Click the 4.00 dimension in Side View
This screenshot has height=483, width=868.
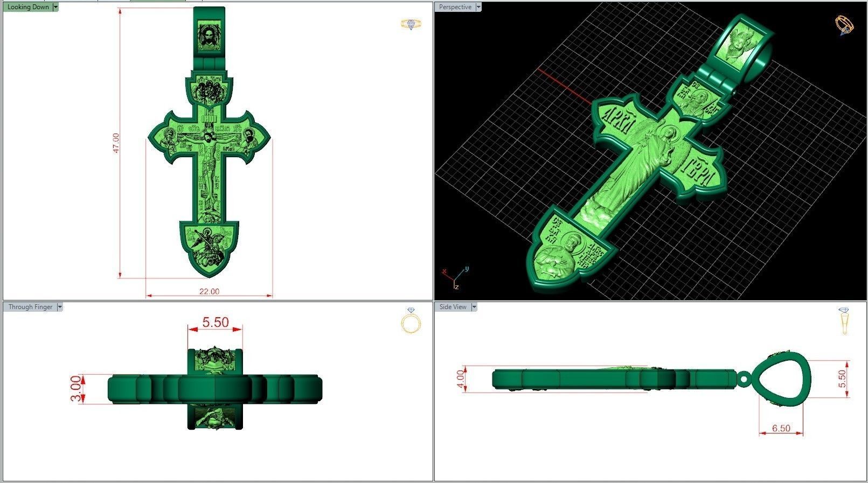[x=460, y=379]
